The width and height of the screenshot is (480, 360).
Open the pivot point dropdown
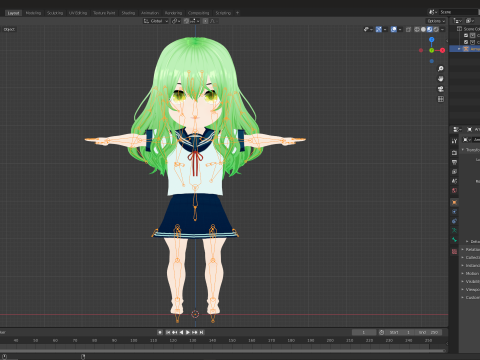tap(176, 21)
